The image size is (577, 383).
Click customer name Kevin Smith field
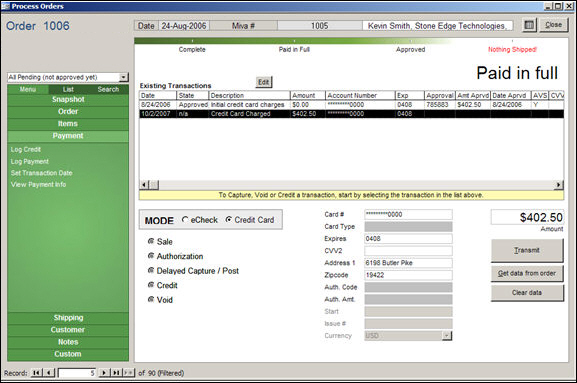pos(438,26)
